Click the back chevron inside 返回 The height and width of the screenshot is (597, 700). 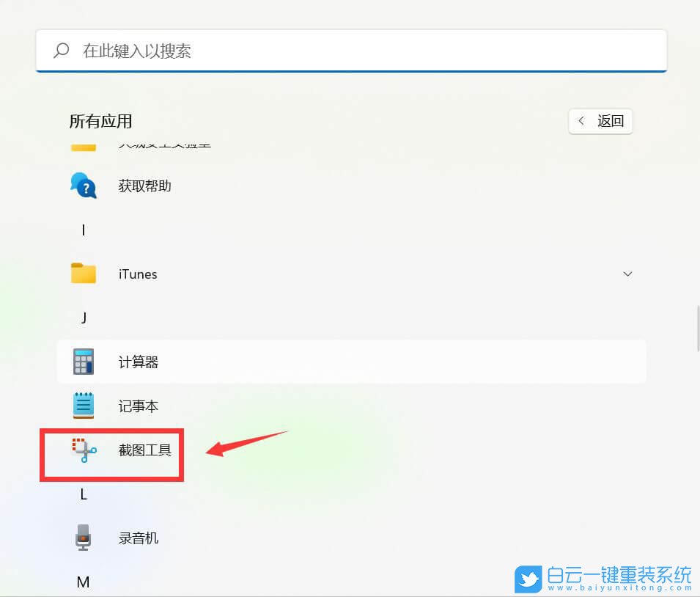click(581, 121)
